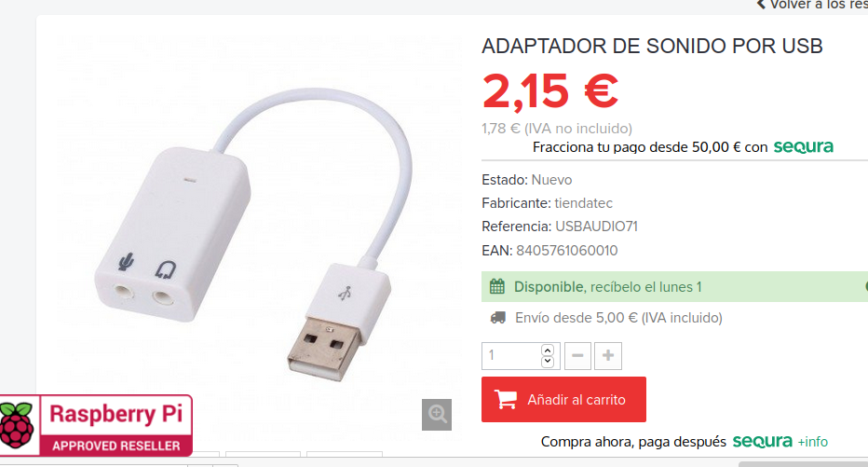868x467 pixels.
Task: Click the Raspberry Pi Approved Reseller text
Action: (x=115, y=428)
